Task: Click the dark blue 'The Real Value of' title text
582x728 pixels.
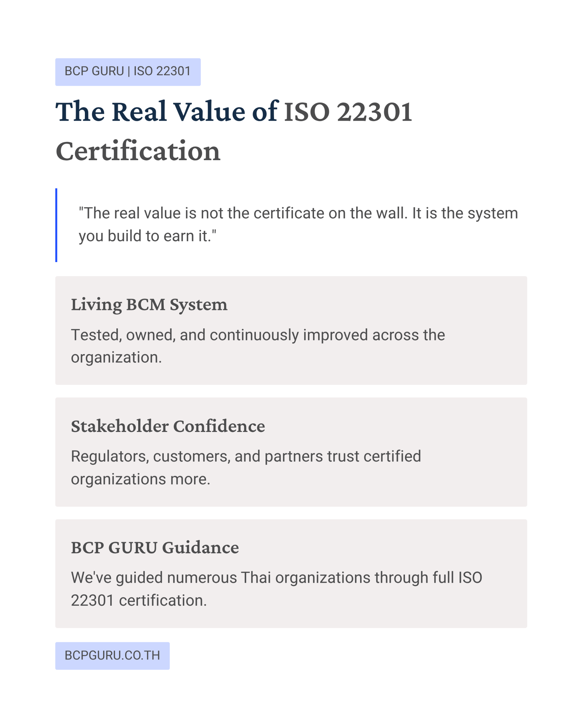Action: pos(167,111)
